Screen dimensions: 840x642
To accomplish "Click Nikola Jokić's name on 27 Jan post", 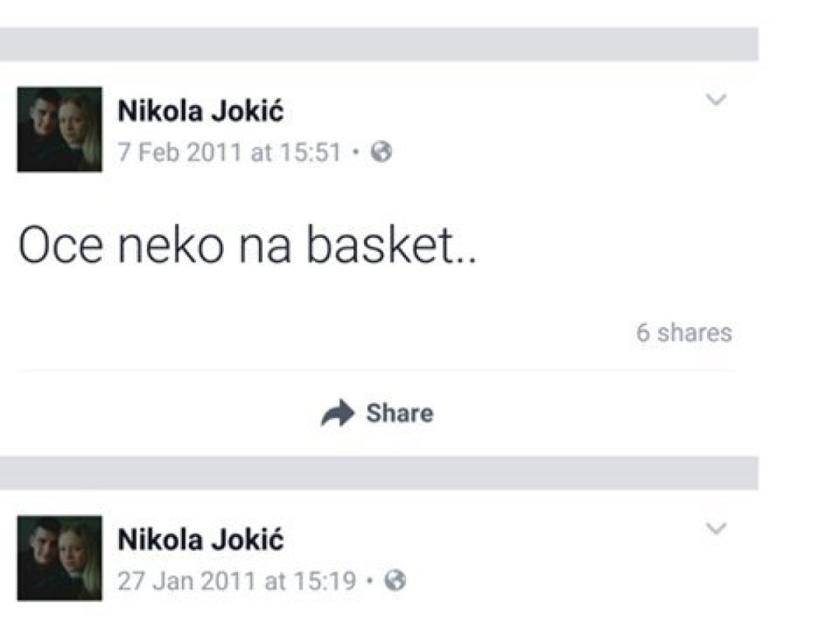I will pos(201,540).
